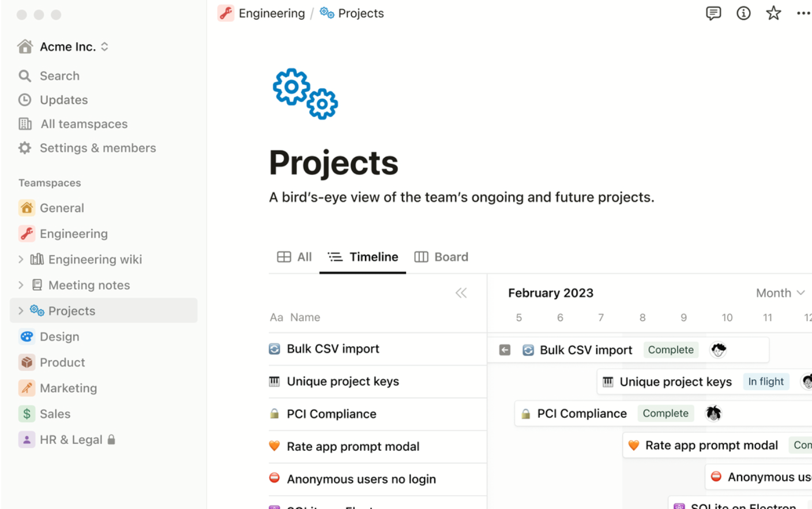The image size is (812, 509).
Task: Click the assignee avatar on Bulk CSV import bar
Action: click(718, 349)
